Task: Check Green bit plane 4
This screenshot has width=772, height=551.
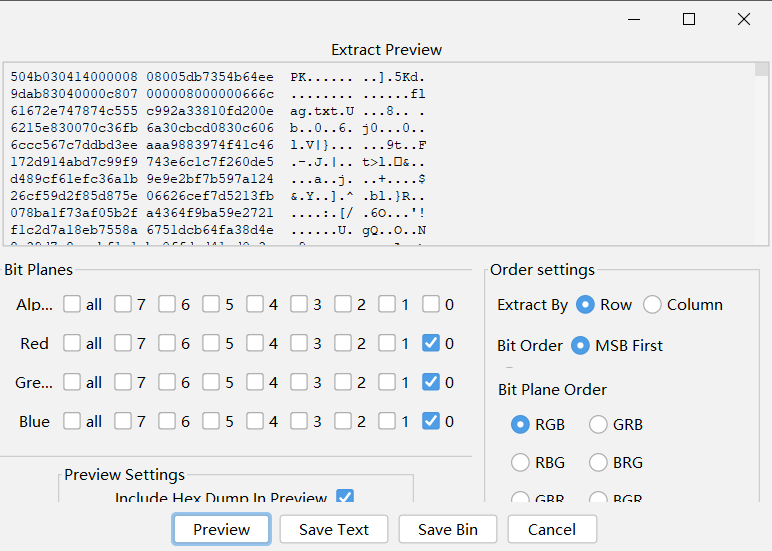Action: point(255,382)
